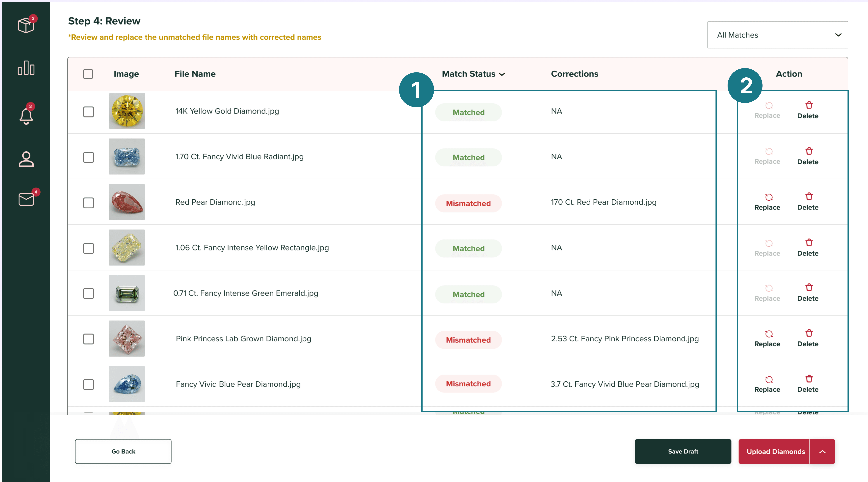Open the blue radiant diamond thumbnail
This screenshot has width=868, height=482.
click(x=127, y=157)
